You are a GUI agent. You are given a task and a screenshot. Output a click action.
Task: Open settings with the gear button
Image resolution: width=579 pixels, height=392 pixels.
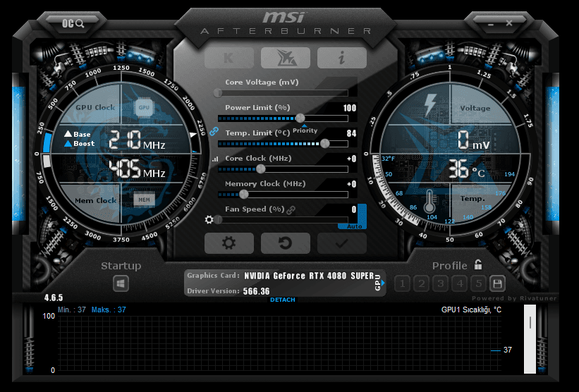click(x=228, y=243)
